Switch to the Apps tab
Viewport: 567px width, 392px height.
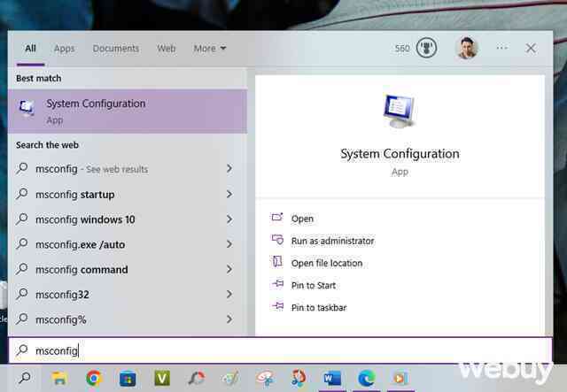pyautogui.click(x=64, y=49)
